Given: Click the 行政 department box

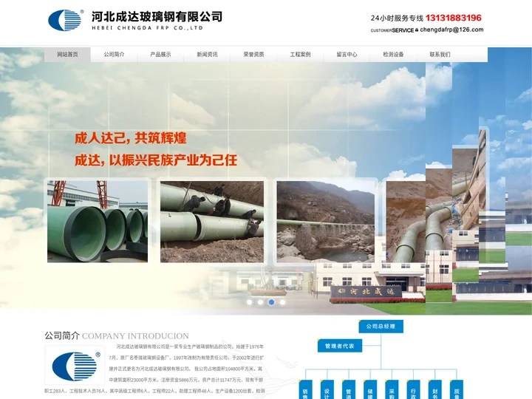Looking at the screenshot, I should point(413,390).
